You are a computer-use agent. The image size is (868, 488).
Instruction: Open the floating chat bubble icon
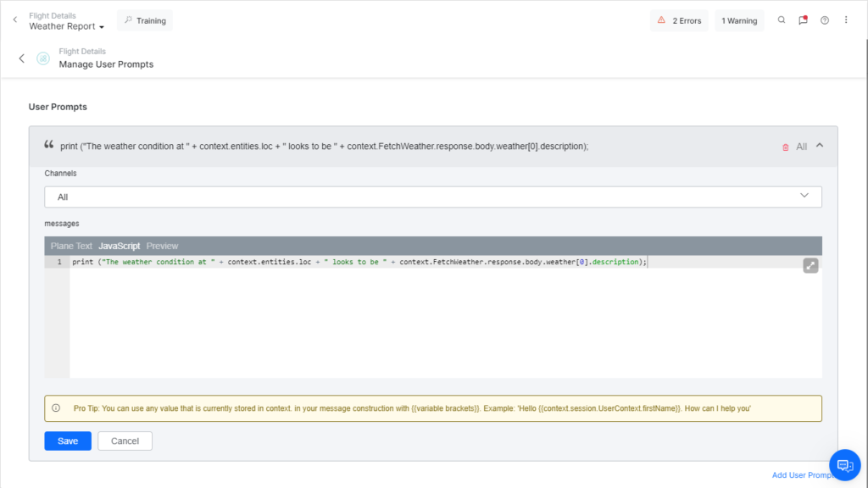[844, 465]
